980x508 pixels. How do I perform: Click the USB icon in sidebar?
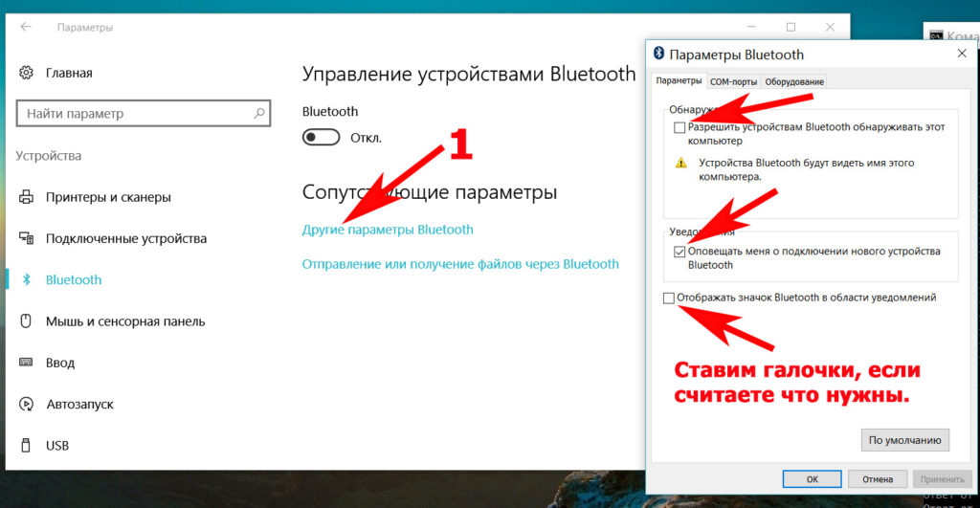26,446
